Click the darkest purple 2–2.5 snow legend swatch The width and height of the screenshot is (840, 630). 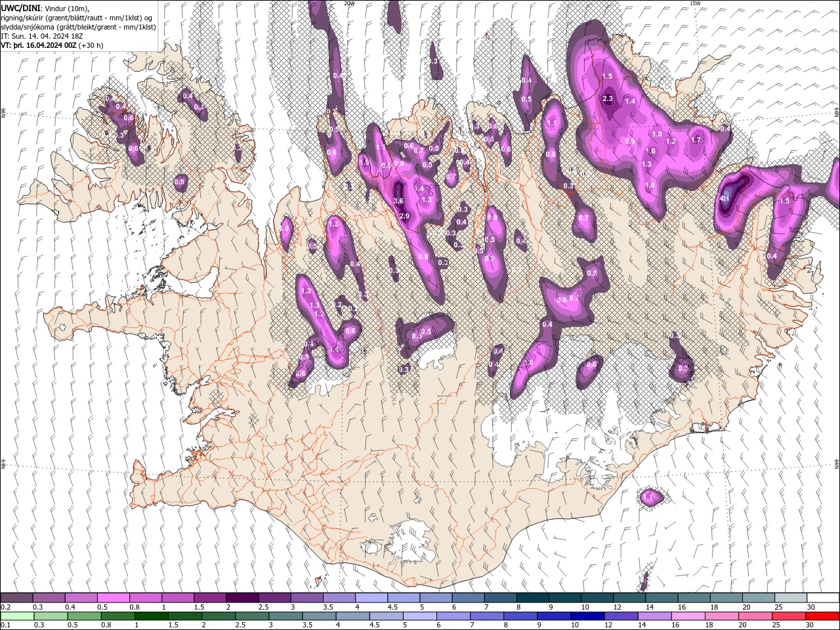(241, 598)
